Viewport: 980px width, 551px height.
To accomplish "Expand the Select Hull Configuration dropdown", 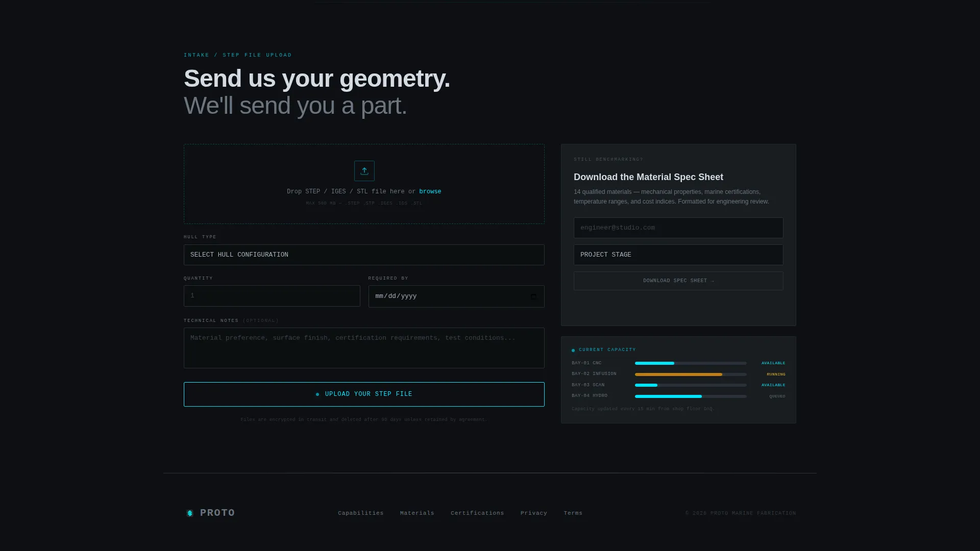I will [x=364, y=255].
